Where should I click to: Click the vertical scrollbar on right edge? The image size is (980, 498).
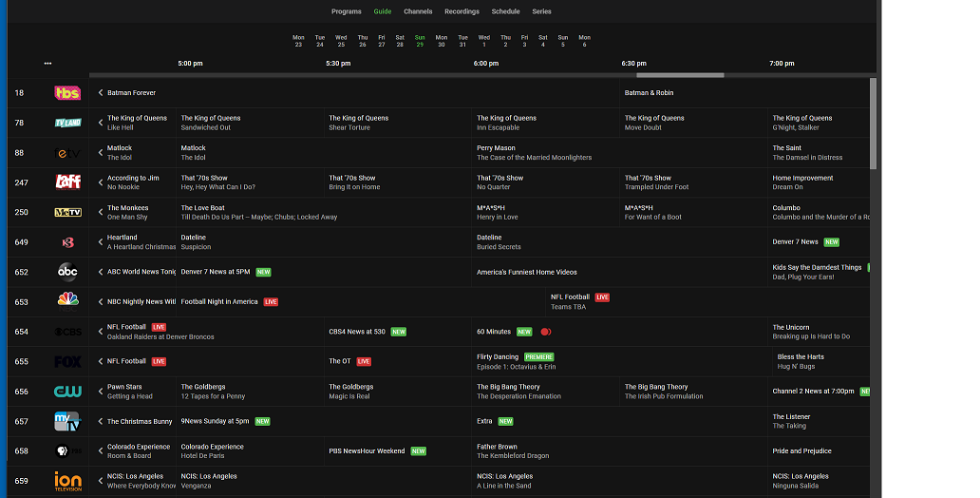click(x=873, y=124)
